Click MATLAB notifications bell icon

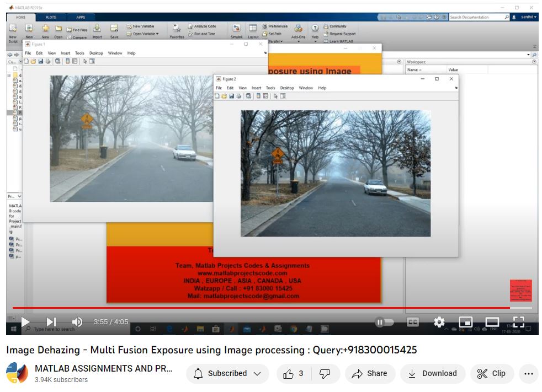point(514,17)
